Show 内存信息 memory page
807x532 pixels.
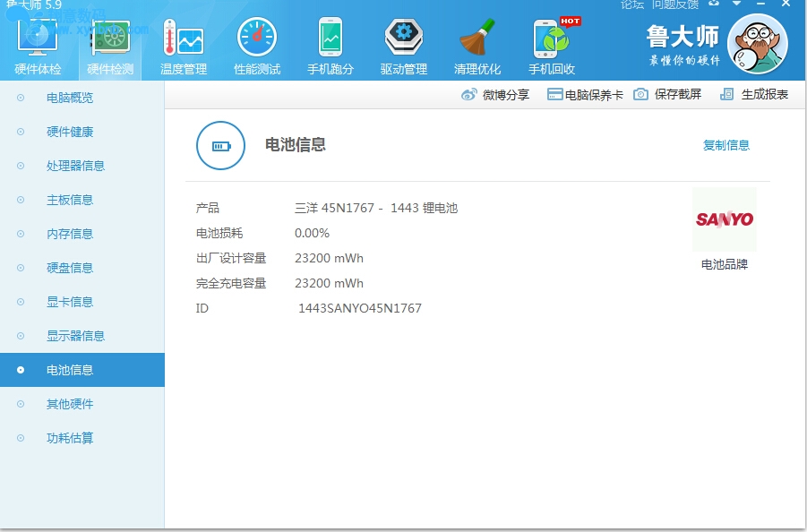click(70, 234)
